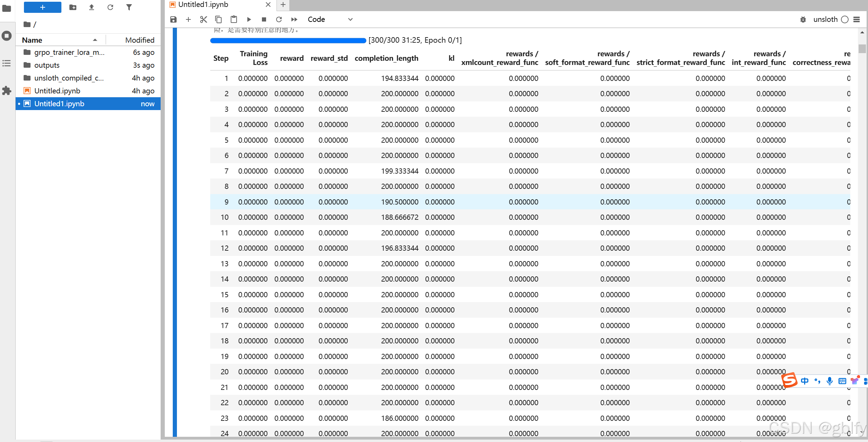The height and width of the screenshot is (442, 868).
Task: Open the outputs folder
Action: click(x=47, y=65)
